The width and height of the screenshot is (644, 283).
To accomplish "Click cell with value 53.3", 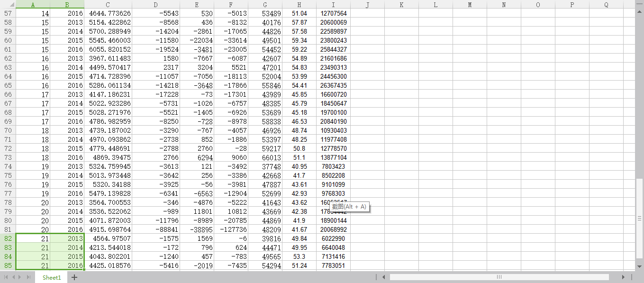I will pyautogui.click(x=299, y=256).
